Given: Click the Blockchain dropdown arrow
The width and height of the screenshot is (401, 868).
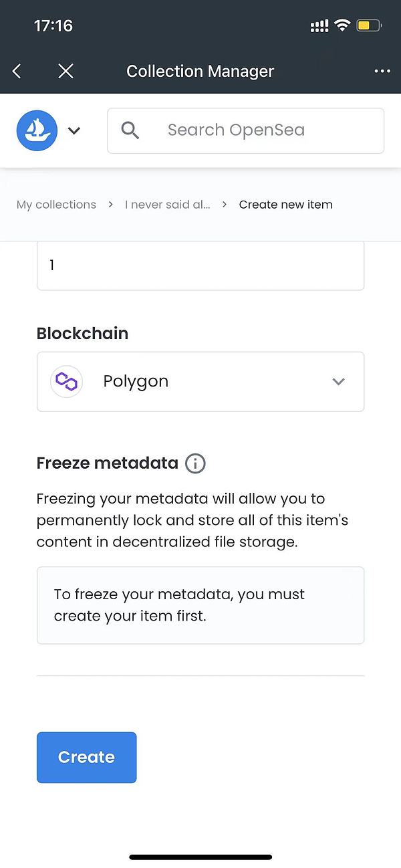Looking at the screenshot, I should click(339, 382).
